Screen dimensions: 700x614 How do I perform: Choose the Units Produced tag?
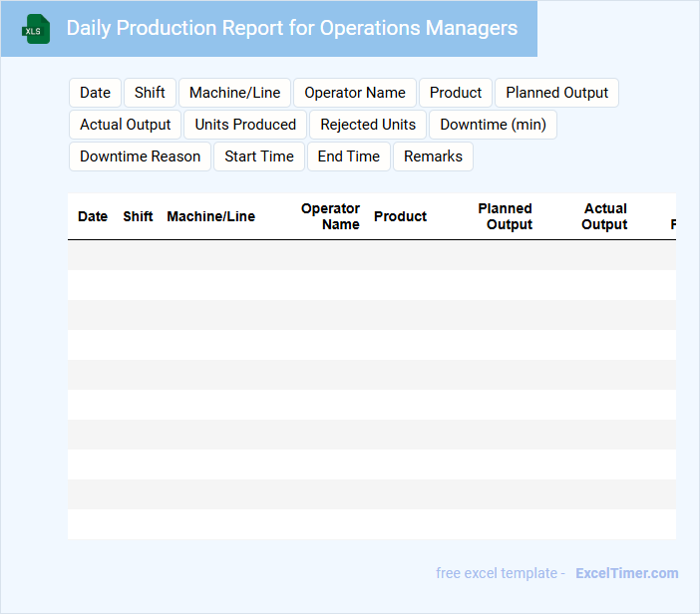pos(245,125)
